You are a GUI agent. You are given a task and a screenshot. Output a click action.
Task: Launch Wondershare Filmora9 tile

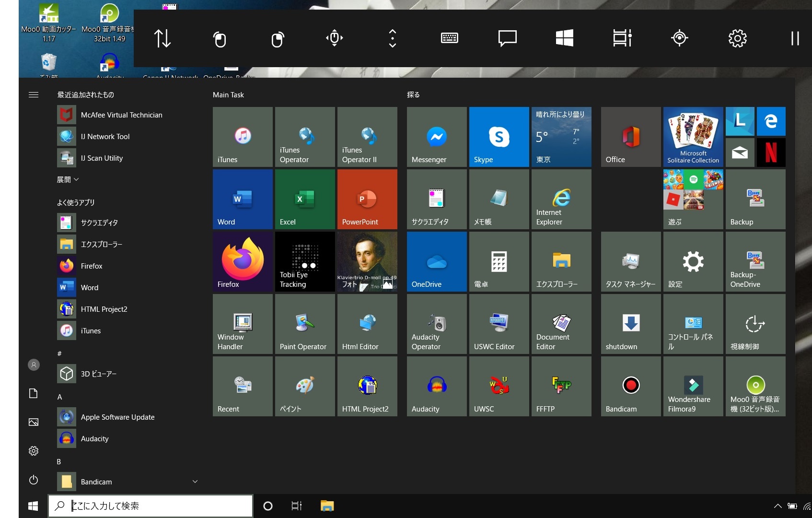click(693, 386)
